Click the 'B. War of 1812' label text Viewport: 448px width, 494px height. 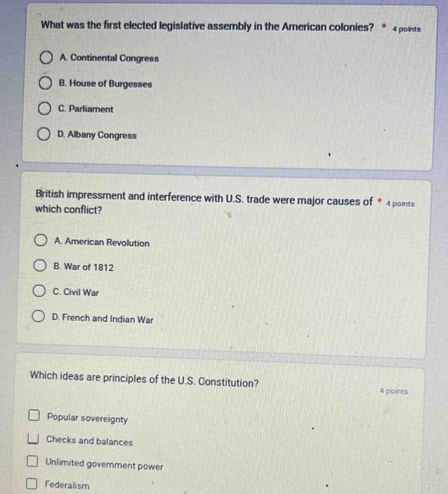pos(84,267)
